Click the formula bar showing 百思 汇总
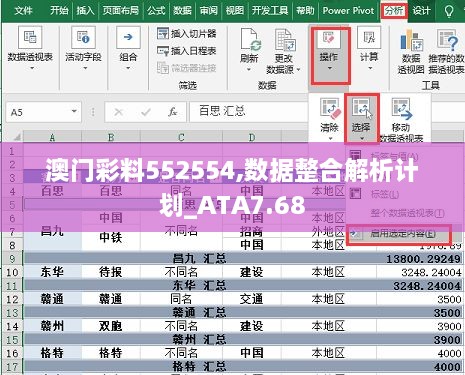The width and height of the screenshot is (465, 375). point(248,111)
